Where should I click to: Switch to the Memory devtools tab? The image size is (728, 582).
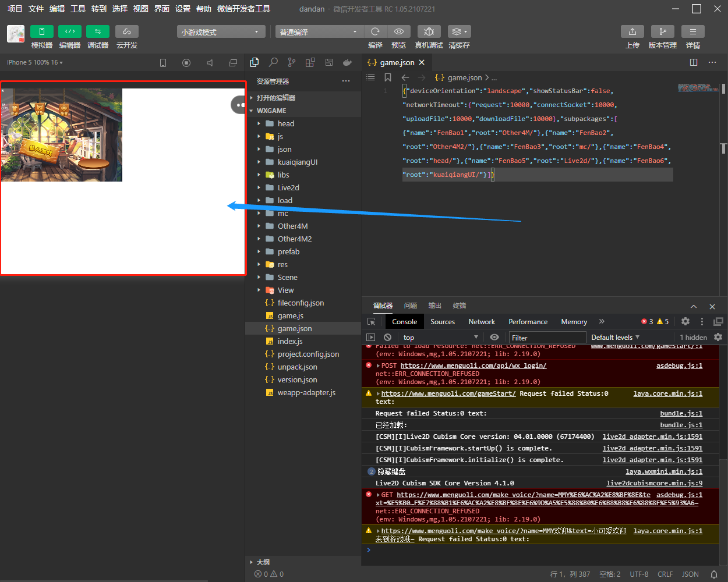pos(574,322)
